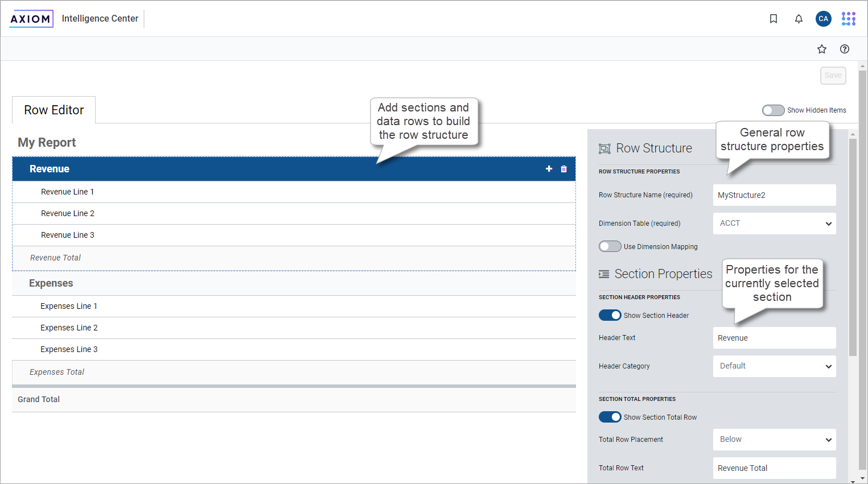Screen dimensions: 868x484
Task: Disable the Show Section Header toggle
Action: tap(610, 315)
